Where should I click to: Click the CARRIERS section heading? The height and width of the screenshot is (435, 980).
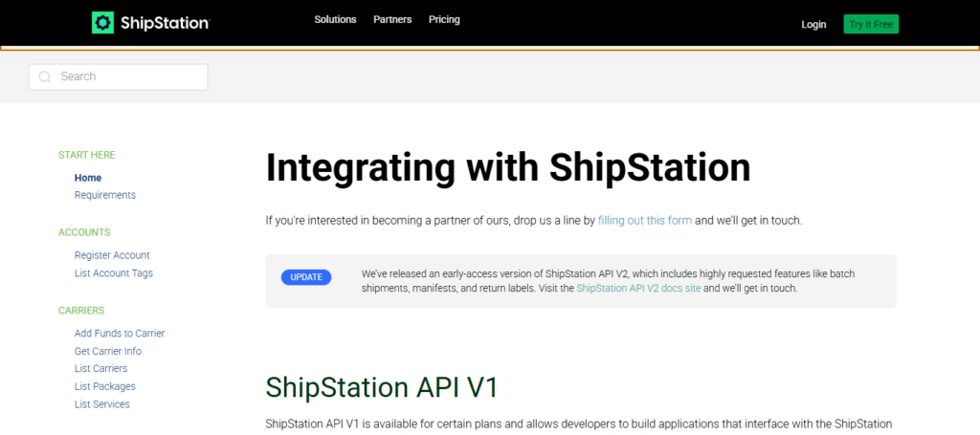(81, 310)
